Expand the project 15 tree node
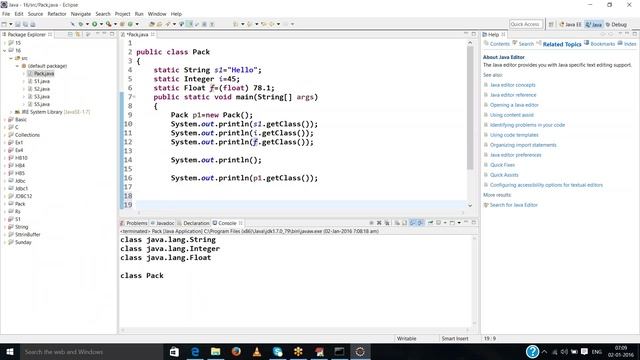Image resolution: width=640 pixels, height=360 pixels. coord(4,43)
